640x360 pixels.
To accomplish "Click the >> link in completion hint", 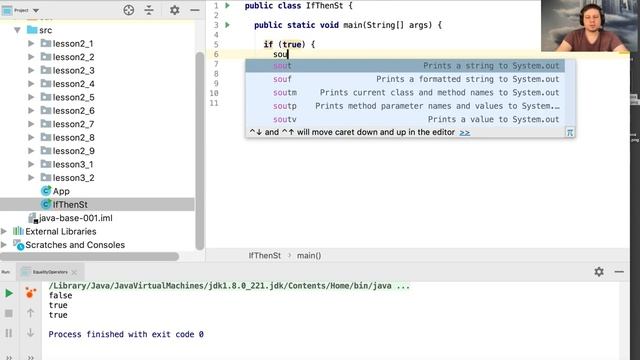I will tap(464, 133).
